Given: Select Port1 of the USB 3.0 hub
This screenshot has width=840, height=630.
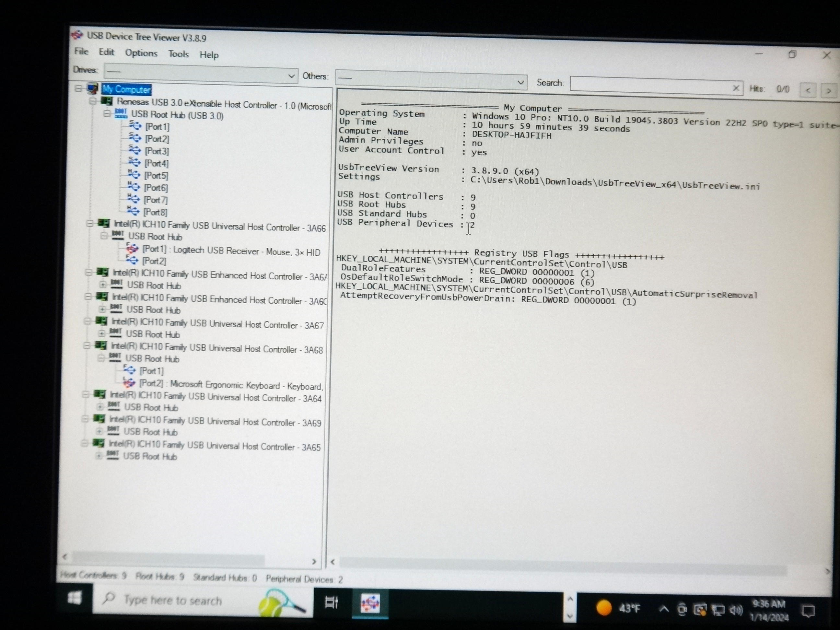Looking at the screenshot, I should click(157, 126).
